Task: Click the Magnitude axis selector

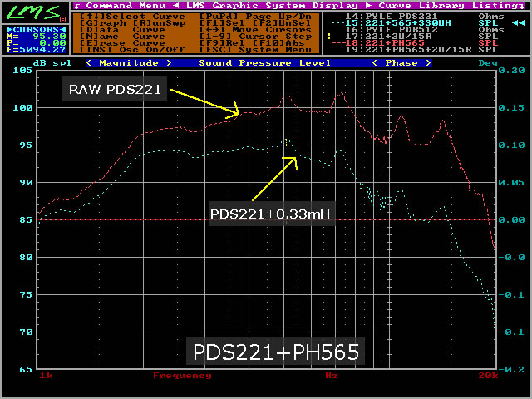Action: [129, 63]
